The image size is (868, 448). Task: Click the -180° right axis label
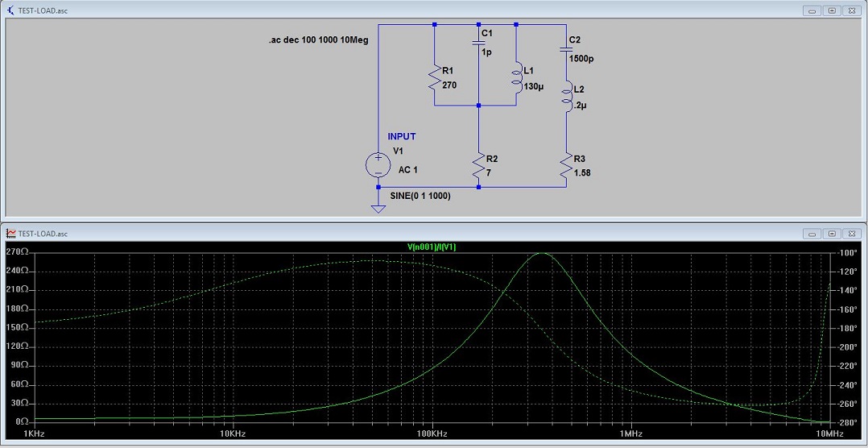tap(846, 328)
